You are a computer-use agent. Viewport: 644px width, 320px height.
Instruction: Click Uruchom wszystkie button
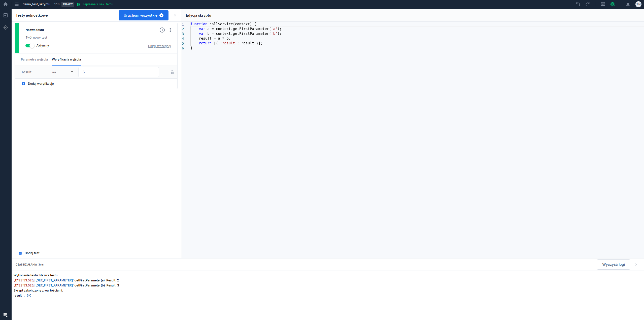point(143,15)
